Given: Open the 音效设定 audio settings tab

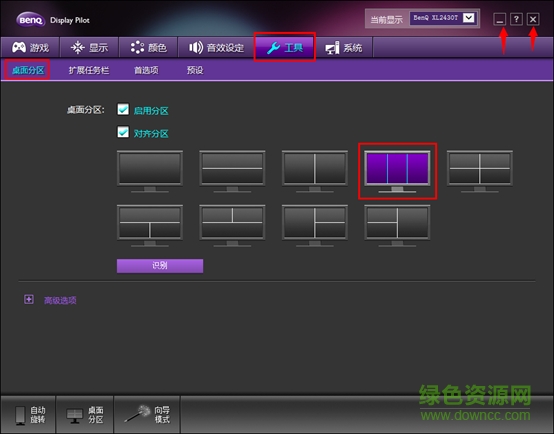Looking at the screenshot, I should [216, 47].
